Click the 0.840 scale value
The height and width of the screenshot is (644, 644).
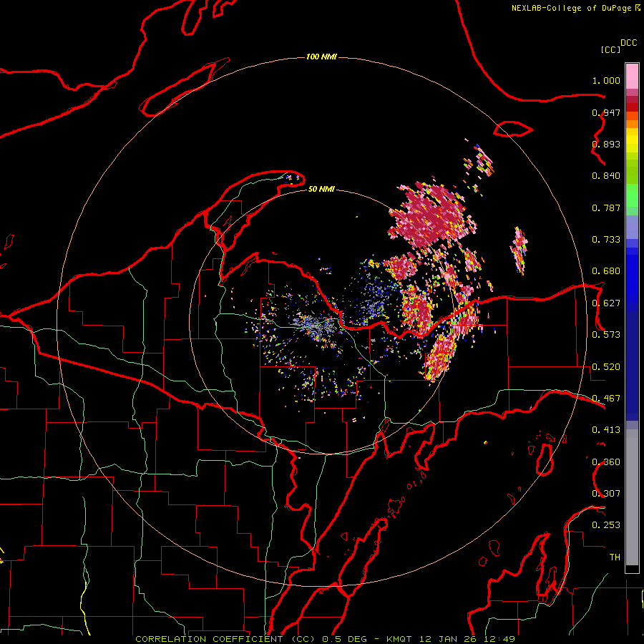tap(606, 176)
